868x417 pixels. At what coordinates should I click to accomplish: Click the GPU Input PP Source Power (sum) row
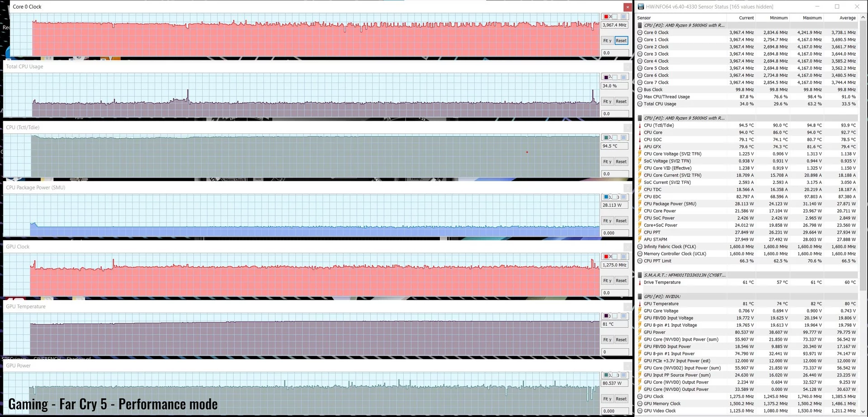point(747,375)
